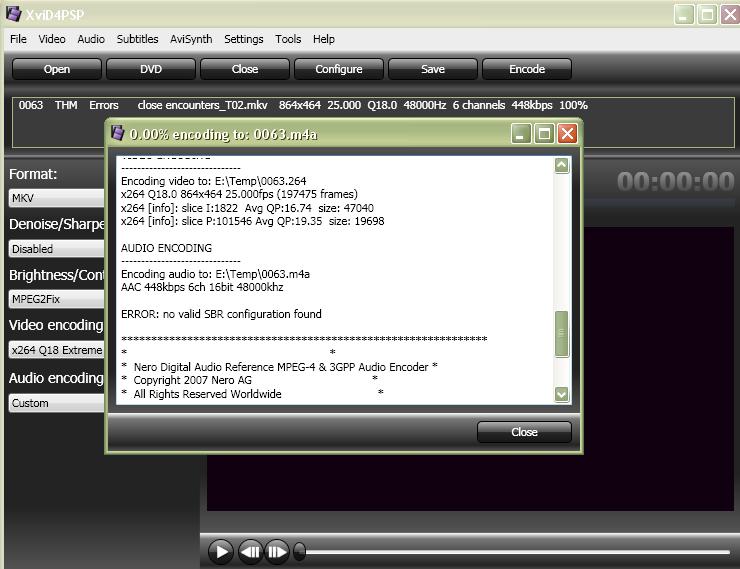Minimize the encoding log dialog
This screenshot has height=569, width=740.
tap(521, 134)
